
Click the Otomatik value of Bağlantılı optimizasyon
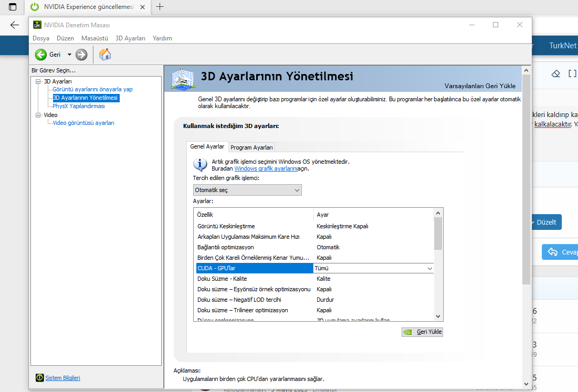328,247
